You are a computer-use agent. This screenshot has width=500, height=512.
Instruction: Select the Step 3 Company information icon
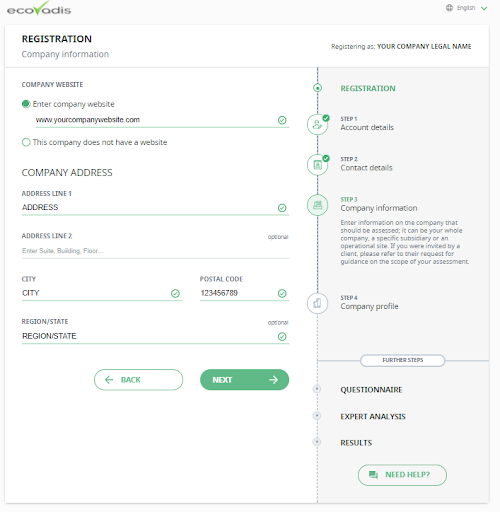pos(317,205)
